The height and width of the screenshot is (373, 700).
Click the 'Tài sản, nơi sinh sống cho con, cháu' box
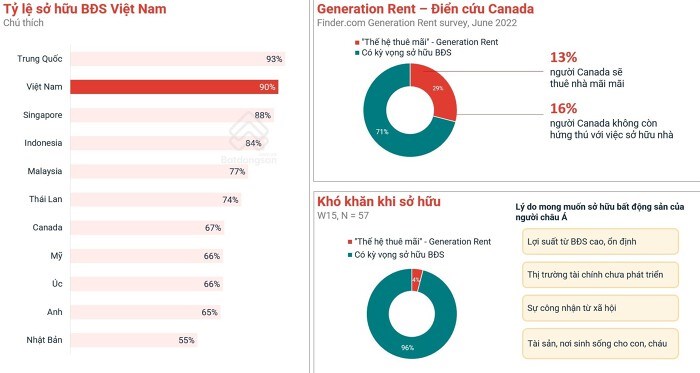coord(600,344)
